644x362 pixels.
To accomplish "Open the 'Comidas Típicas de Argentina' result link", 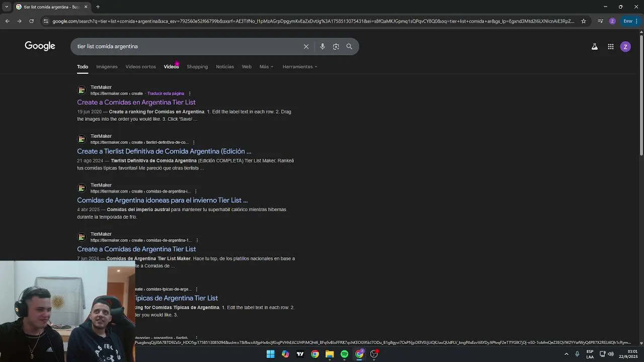I will pyautogui.click(x=176, y=298).
